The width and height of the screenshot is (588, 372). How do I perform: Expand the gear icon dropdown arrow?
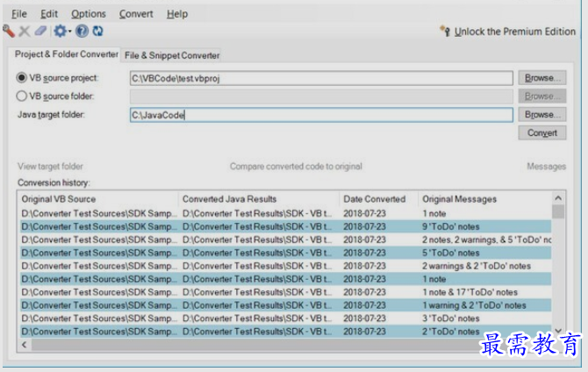pyautogui.click(x=69, y=31)
